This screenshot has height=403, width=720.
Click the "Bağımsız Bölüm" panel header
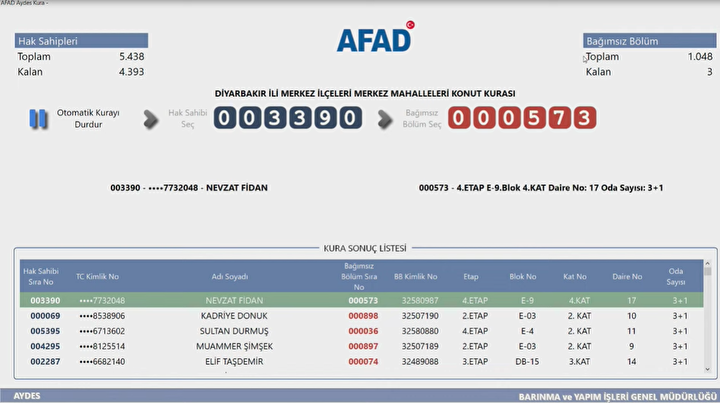tap(650, 41)
